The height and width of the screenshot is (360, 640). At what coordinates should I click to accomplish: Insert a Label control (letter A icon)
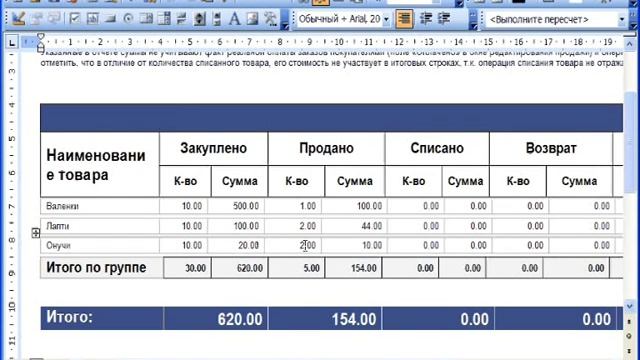pos(235,19)
